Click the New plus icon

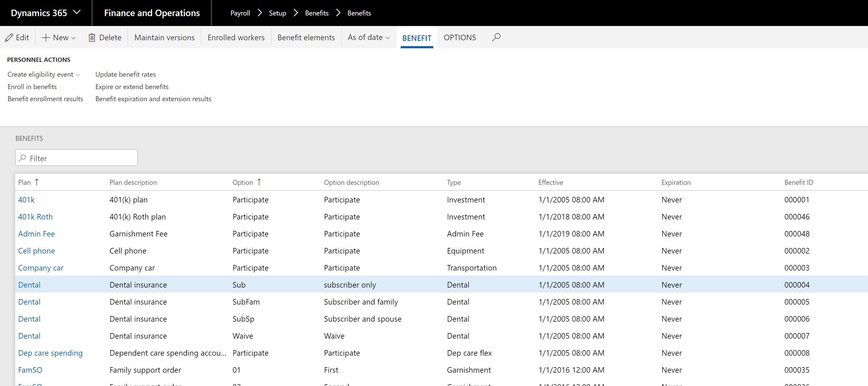46,37
